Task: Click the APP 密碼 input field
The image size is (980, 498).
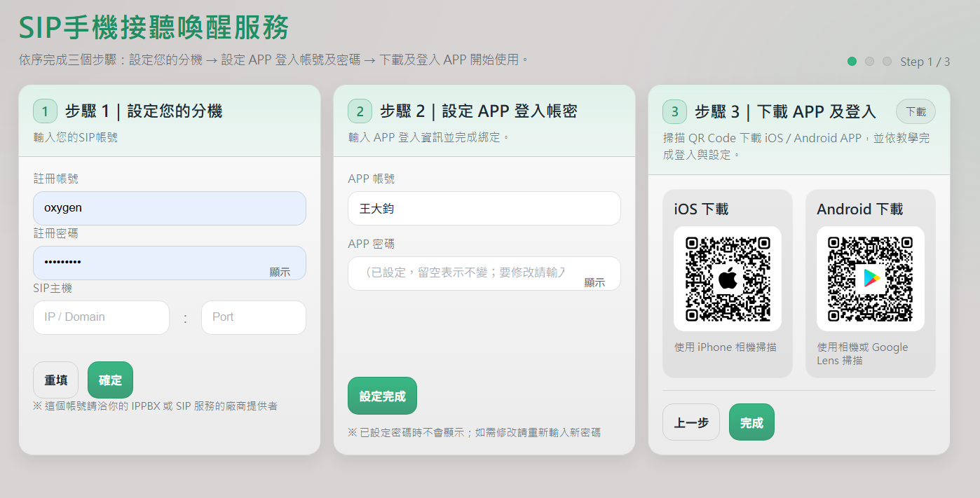Action: pyautogui.click(x=484, y=273)
